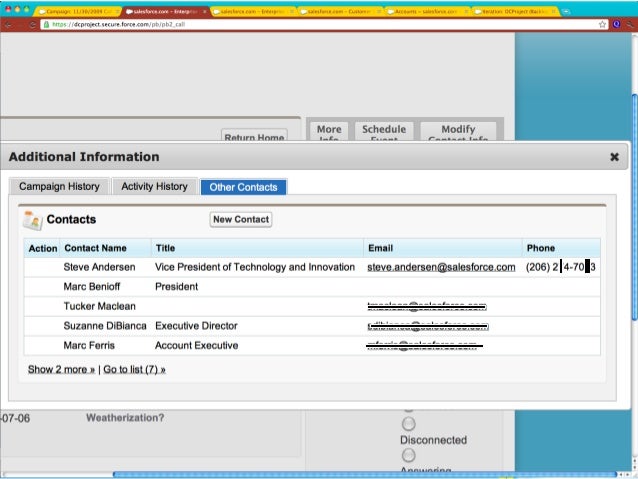Click the browser back arrow
638x479 pixels.
[8, 25]
